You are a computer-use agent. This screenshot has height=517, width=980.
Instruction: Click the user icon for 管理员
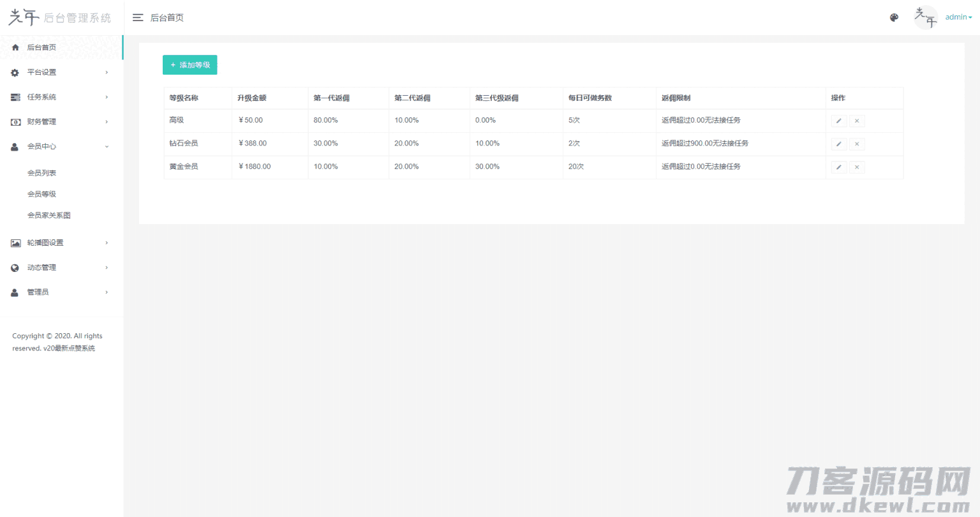click(x=15, y=292)
